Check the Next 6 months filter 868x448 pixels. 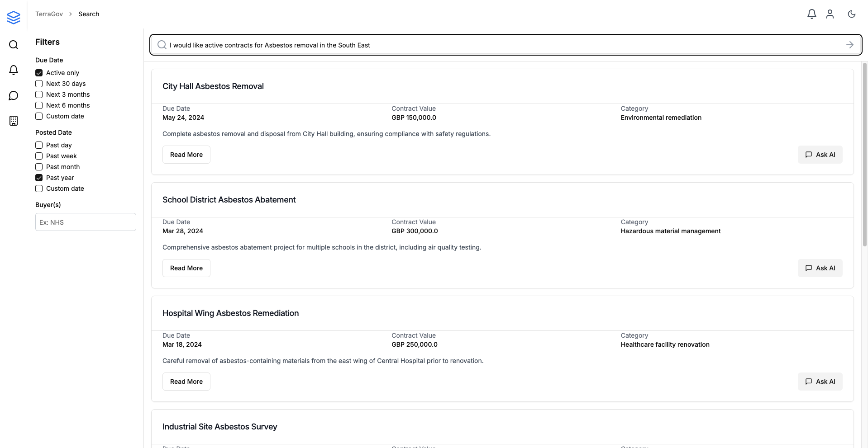[x=39, y=105]
